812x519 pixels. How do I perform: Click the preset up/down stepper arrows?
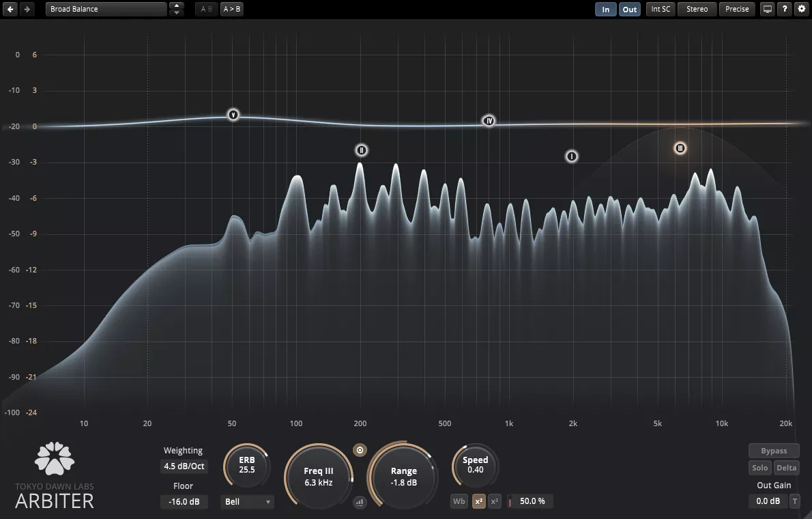177,9
